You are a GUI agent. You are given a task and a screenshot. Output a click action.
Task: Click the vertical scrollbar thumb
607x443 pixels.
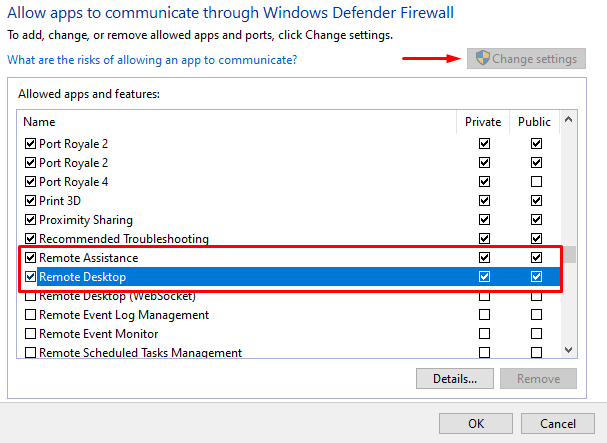[x=568, y=254]
